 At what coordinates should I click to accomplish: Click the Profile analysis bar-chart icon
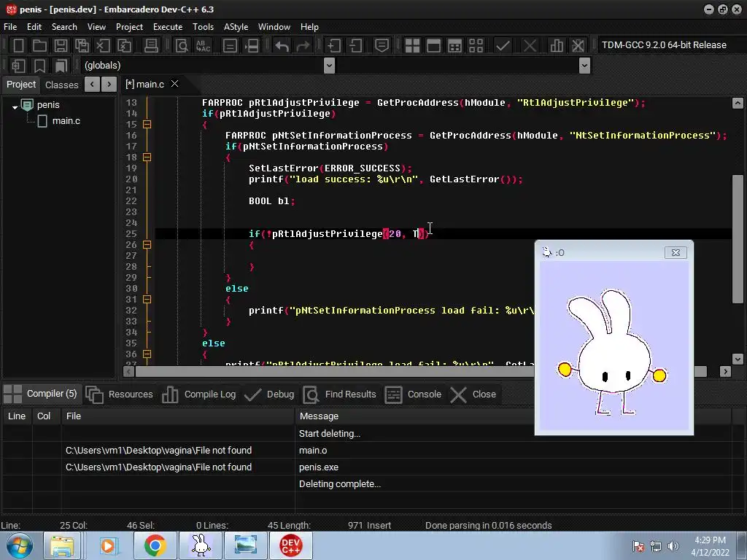click(557, 45)
